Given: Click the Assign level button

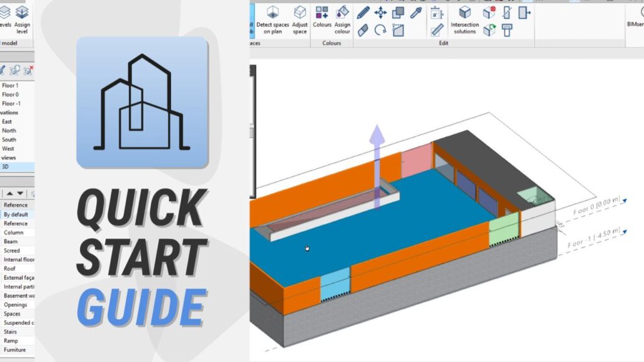Looking at the screenshot, I should click(x=23, y=18).
